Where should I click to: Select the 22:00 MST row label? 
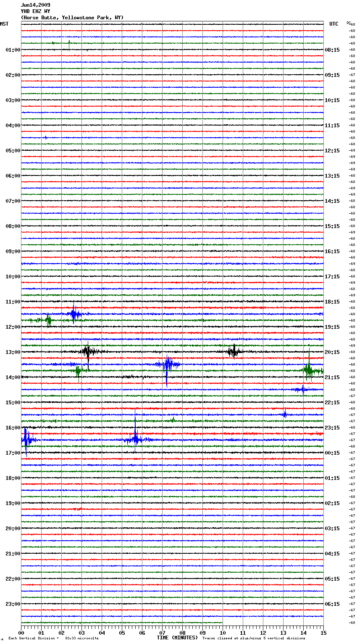13,579
